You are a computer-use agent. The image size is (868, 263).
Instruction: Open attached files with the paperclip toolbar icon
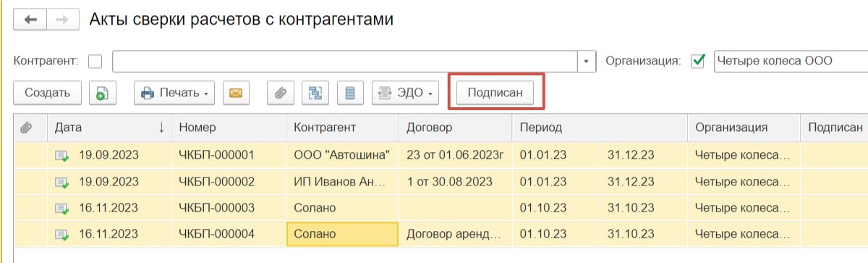click(280, 93)
